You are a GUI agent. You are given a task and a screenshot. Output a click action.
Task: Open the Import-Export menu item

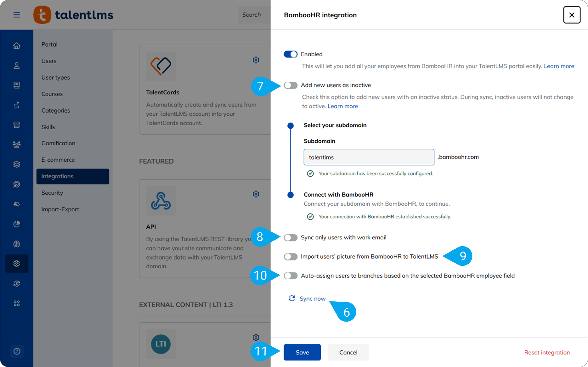73,209
